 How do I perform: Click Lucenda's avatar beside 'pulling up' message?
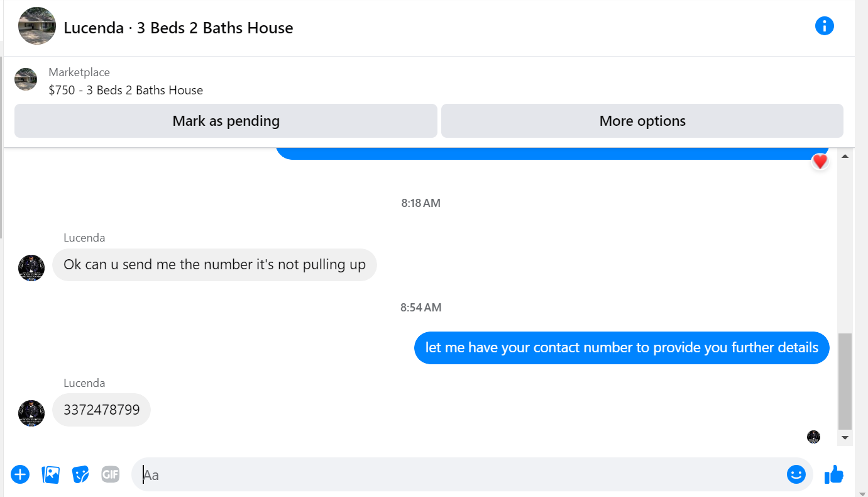coord(31,268)
